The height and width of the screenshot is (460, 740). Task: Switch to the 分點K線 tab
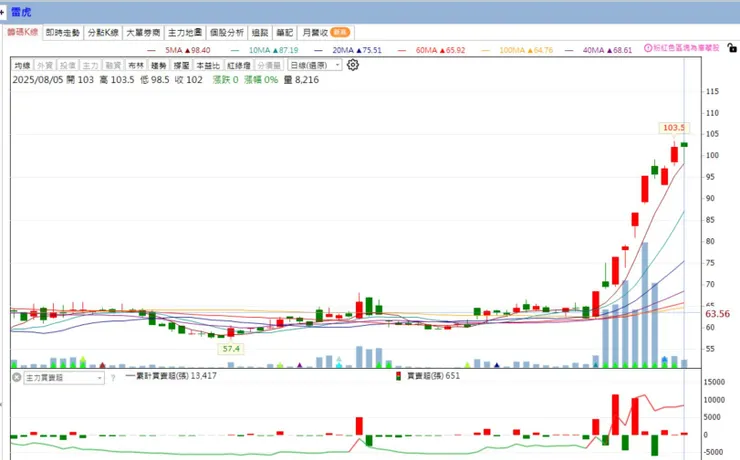103,33
